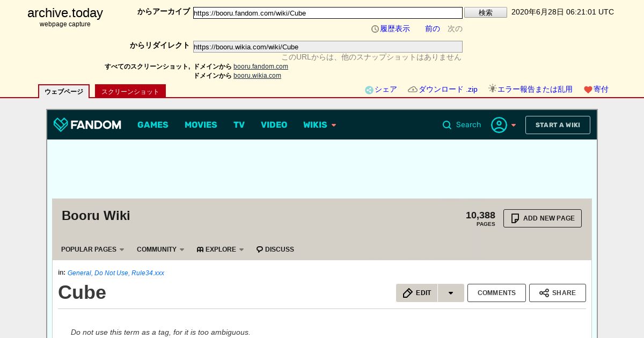Click the Booru Wiki title link
Image resolution: width=644 pixels, height=338 pixels.
click(x=96, y=216)
